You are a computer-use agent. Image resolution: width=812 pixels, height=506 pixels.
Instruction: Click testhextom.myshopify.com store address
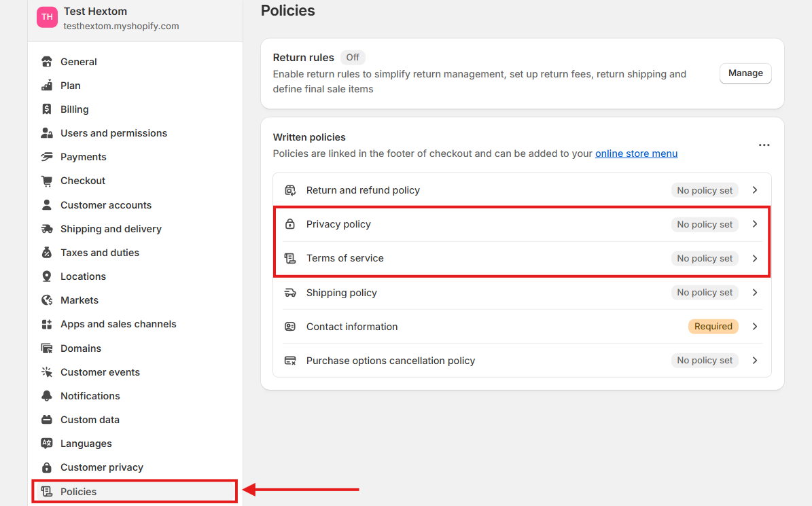[x=121, y=26]
